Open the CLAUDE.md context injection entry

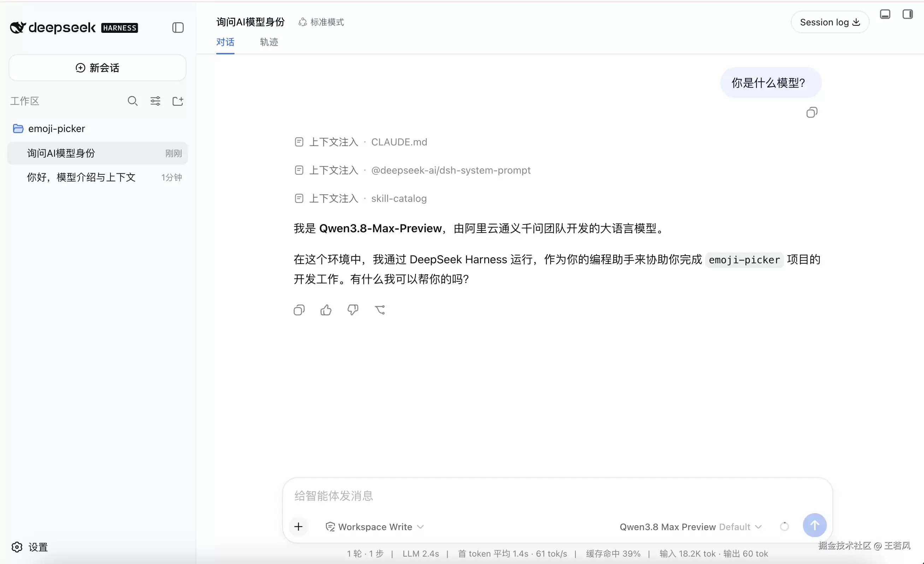361,142
